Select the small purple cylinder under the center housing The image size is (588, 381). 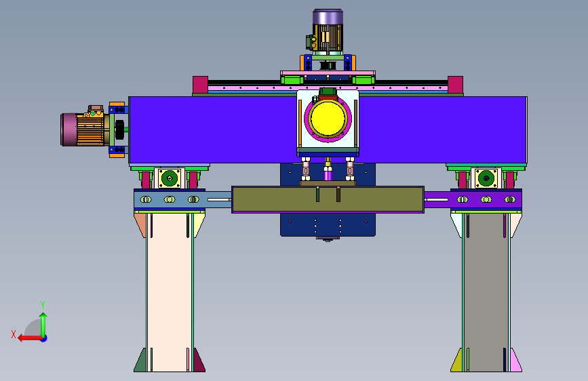click(328, 176)
